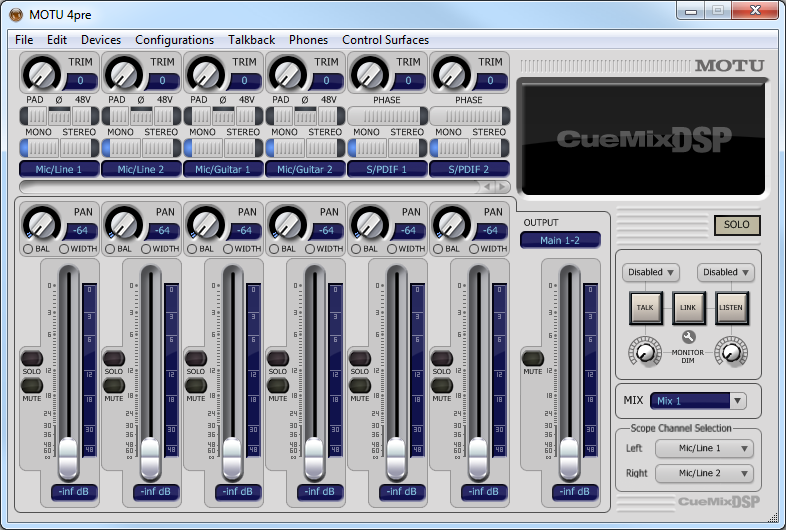Mute the Main 1-2 output
The width and height of the screenshot is (786, 530).
(532, 359)
